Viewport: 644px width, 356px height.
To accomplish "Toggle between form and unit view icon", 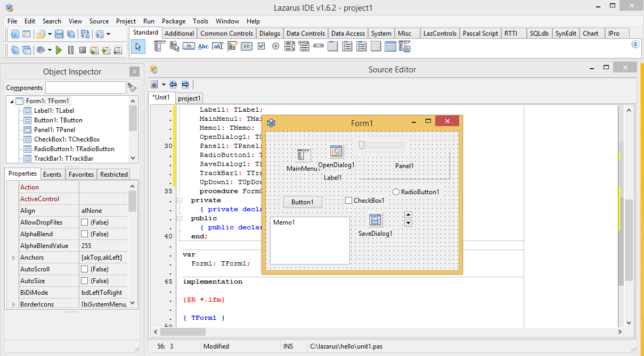I will [85, 34].
